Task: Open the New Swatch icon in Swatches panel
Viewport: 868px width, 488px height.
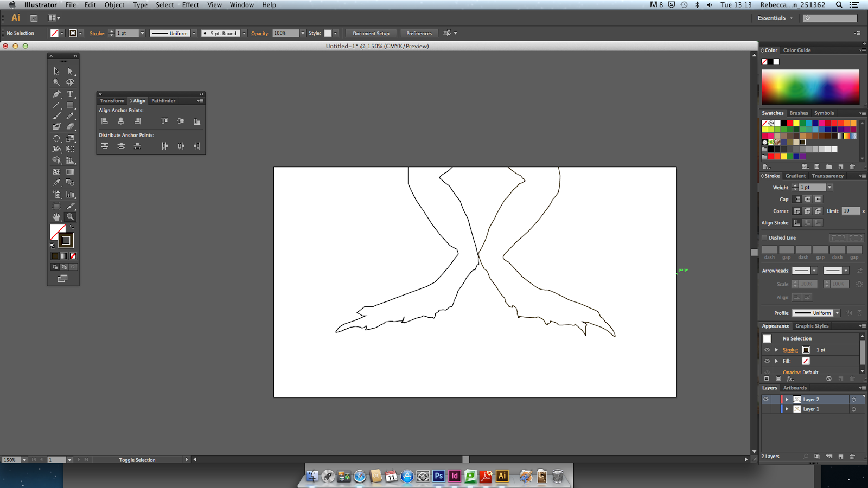Action: (841, 166)
